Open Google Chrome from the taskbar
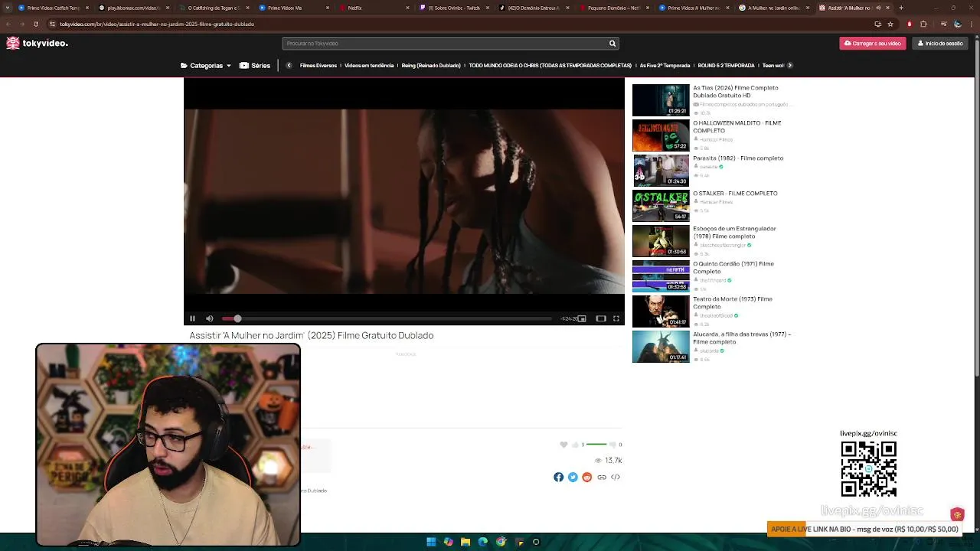The height and width of the screenshot is (551, 980). 501,542
